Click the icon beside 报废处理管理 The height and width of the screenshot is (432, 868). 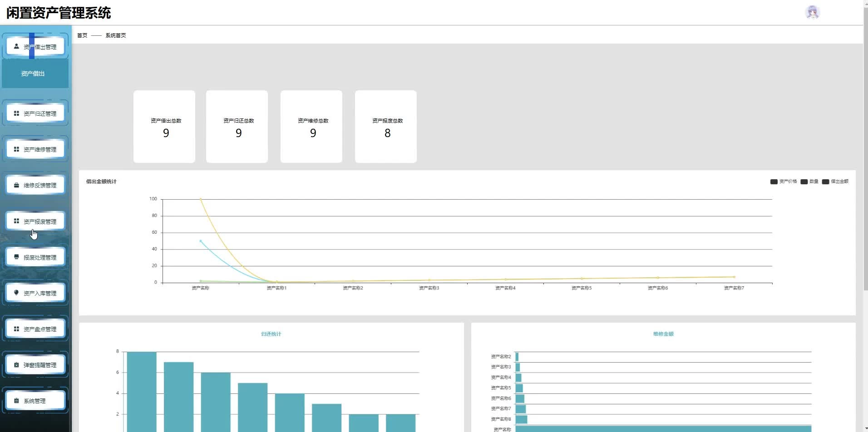coord(16,257)
